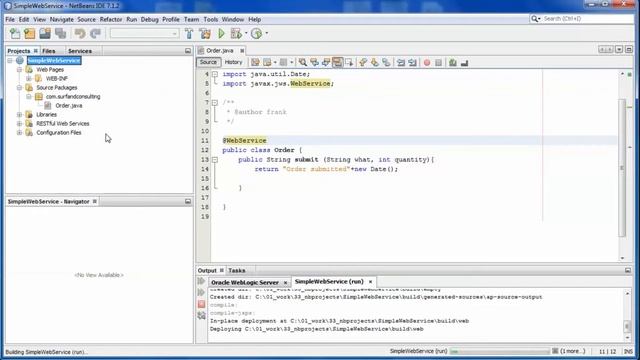Viewport: 640px width, 360px height.
Task: Start macro recording with red circle icon
Action: click(x=427, y=62)
